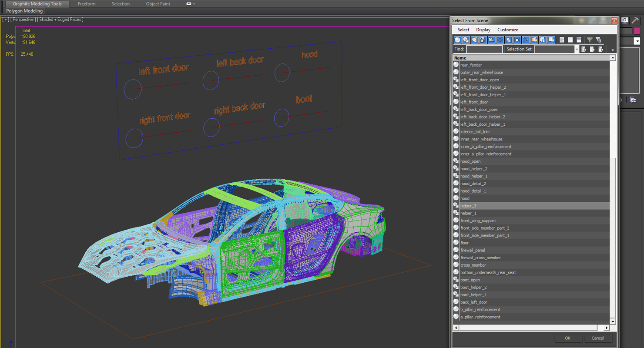The width and height of the screenshot is (644, 348).
Task: Click the Select None blank-page icon
Action: tap(570, 40)
